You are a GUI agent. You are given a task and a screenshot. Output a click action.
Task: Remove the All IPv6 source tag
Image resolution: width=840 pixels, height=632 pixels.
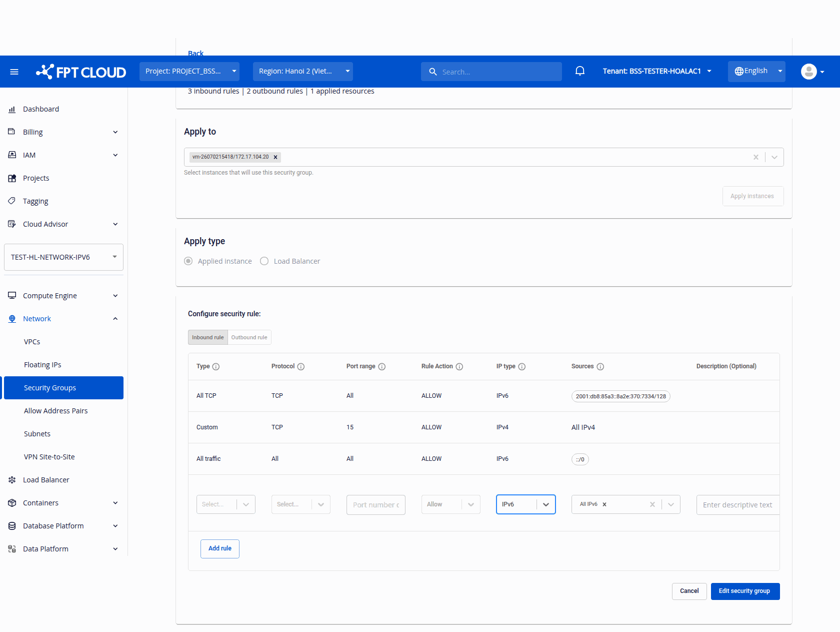[604, 504]
